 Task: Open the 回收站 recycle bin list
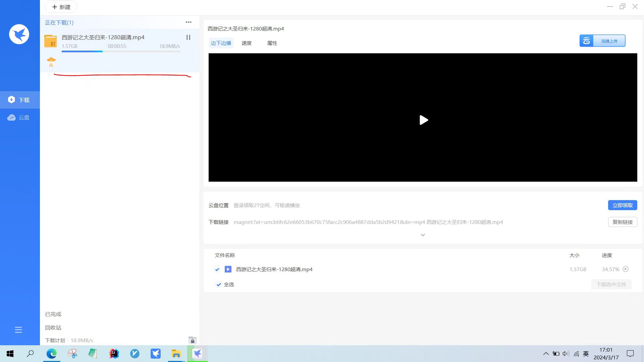click(x=53, y=327)
